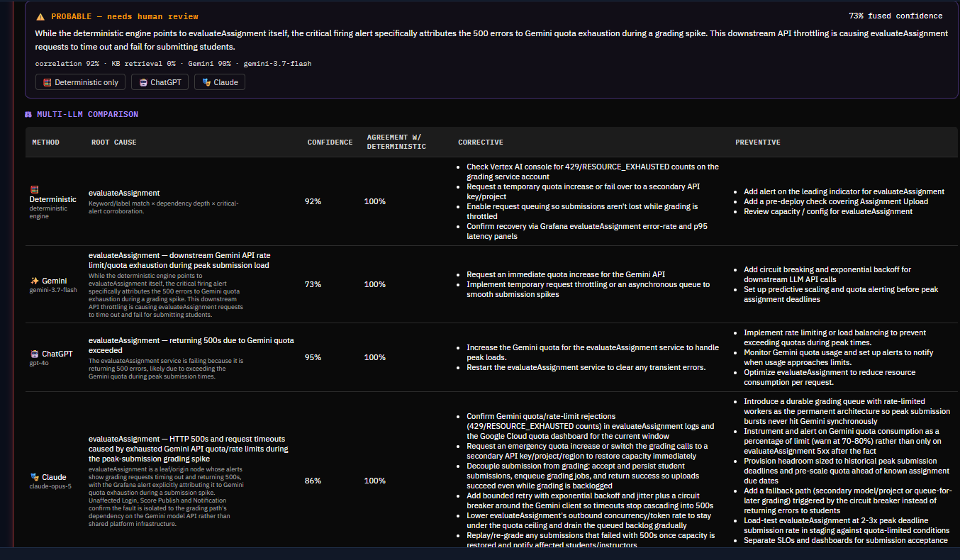Click 'Confirm recovery via Grafana' corrective item
The height and width of the screenshot is (560, 960).
point(587,231)
